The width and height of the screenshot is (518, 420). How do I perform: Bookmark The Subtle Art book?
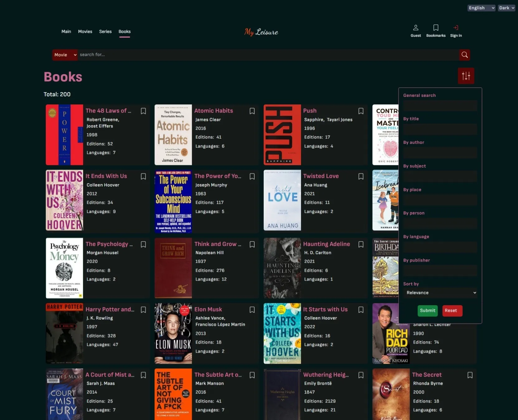click(252, 375)
